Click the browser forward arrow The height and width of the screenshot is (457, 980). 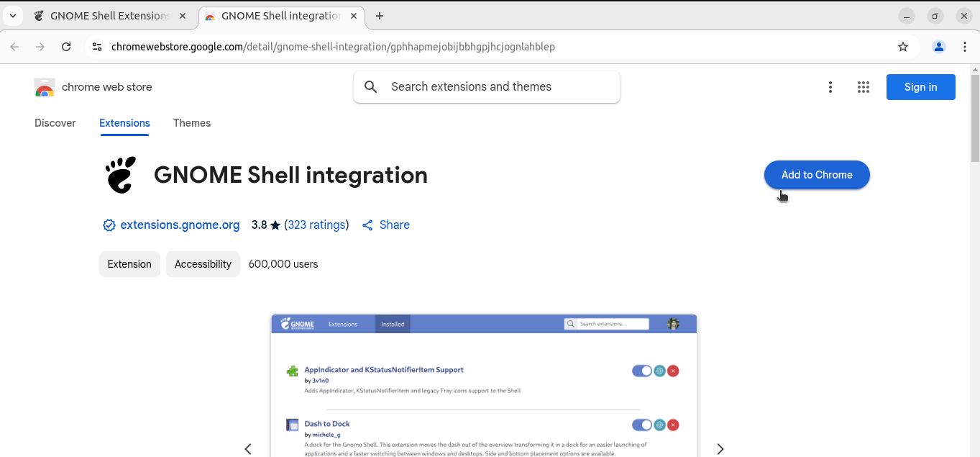(x=40, y=47)
